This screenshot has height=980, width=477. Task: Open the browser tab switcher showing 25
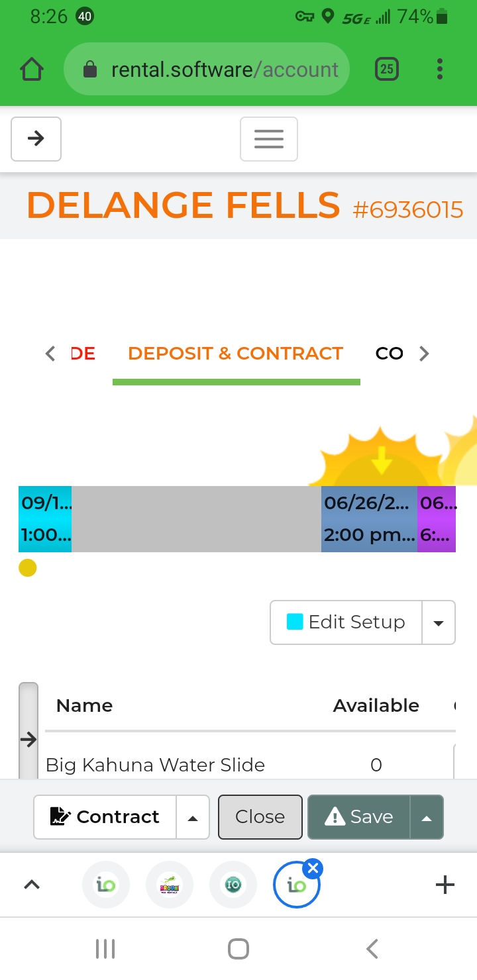[x=387, y=70]
